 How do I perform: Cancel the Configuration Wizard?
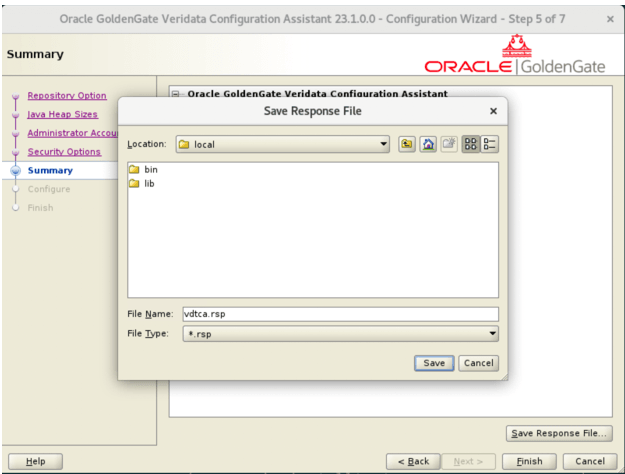click(x=590, y=461)
